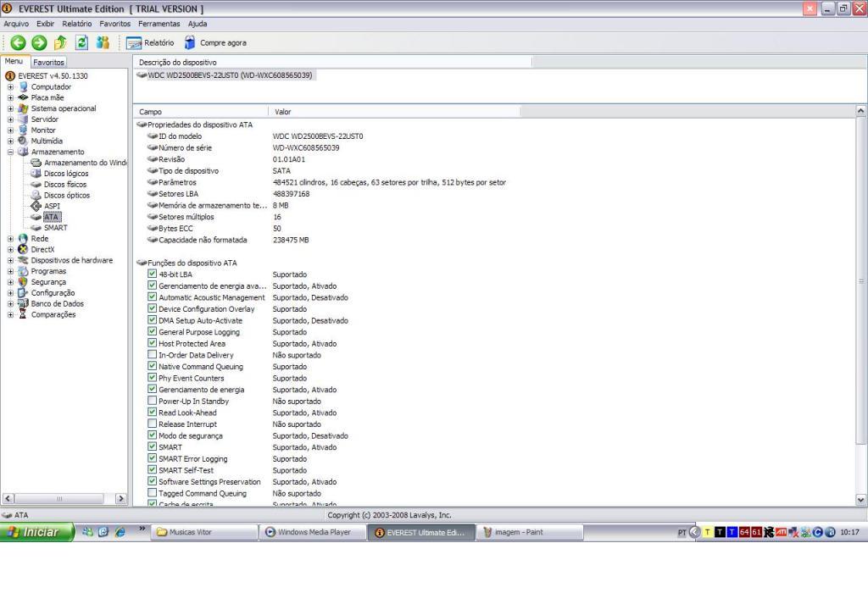
Task: Open the SMART item in the tree
Action: [55, 228]
